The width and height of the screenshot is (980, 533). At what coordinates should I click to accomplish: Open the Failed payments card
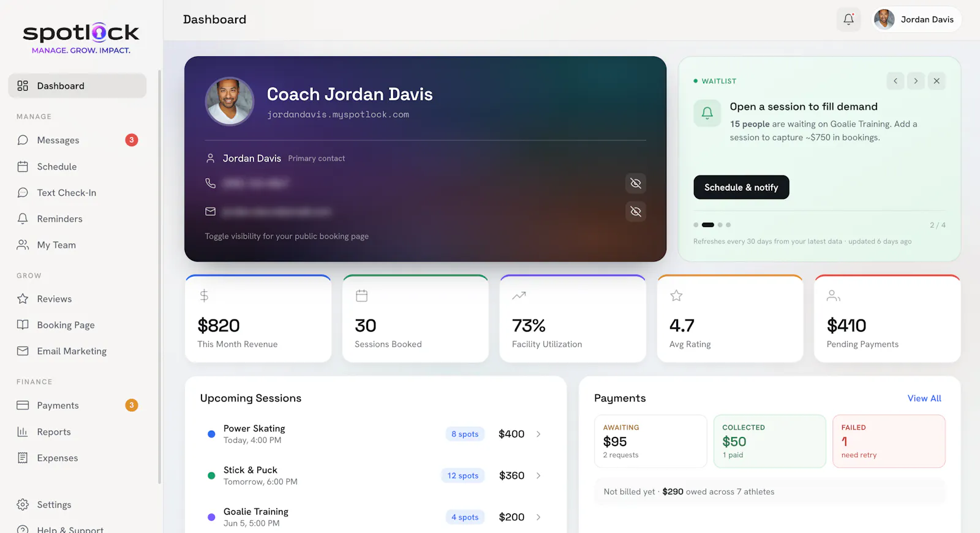point(889,441)
